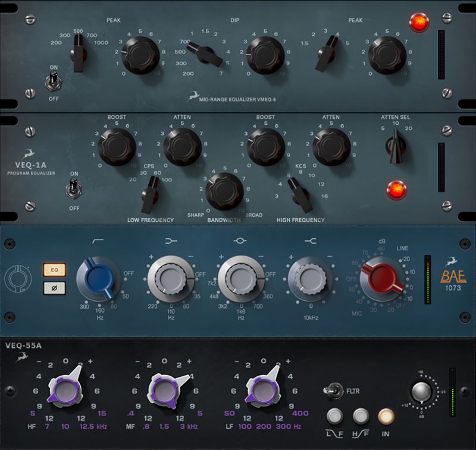Click the low shelf curve symbol
This screenshot has width=476, height=450.
pos(171,241)
